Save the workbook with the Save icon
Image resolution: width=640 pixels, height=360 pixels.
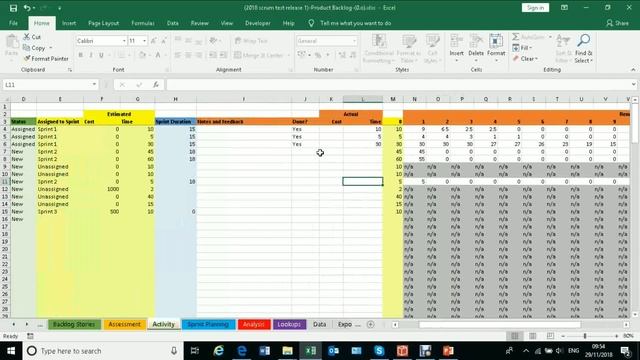(x=13, y=8)
